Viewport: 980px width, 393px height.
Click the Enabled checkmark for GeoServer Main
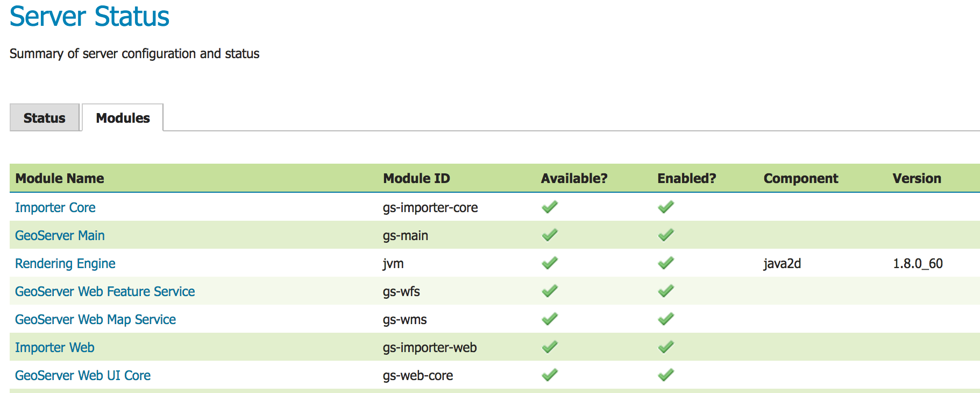click(x=666, y=235)
